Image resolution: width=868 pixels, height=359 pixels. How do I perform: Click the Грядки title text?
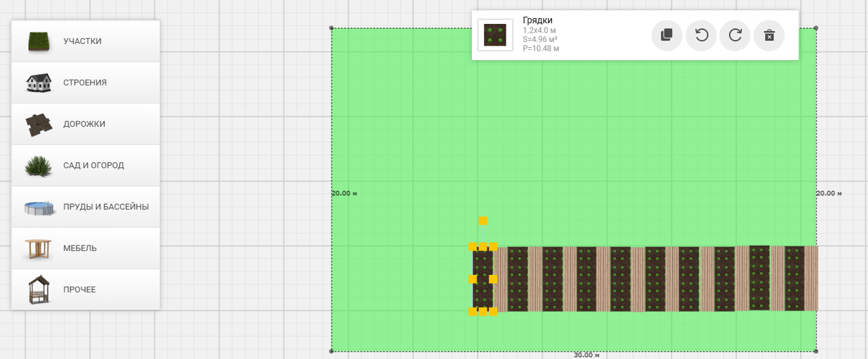coord(537,20)
